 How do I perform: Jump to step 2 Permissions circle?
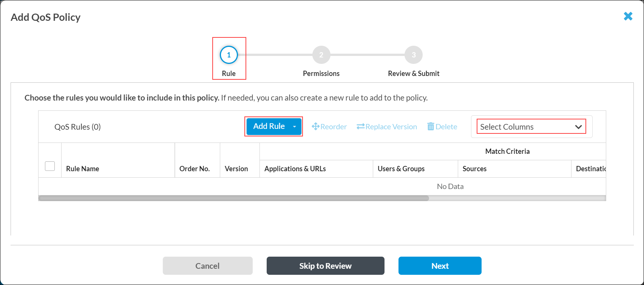[321, 55]
